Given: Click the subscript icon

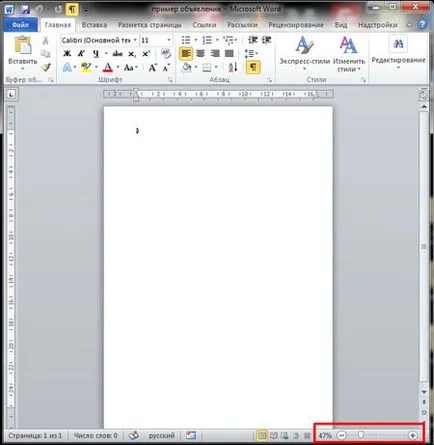Looking at the screenshot, I should (x=132, y=54).
